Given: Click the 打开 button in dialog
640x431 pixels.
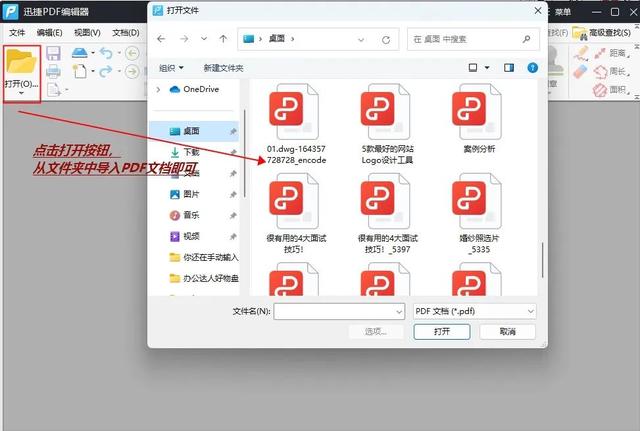Looking at the screenshot, I should click(442, 331).
